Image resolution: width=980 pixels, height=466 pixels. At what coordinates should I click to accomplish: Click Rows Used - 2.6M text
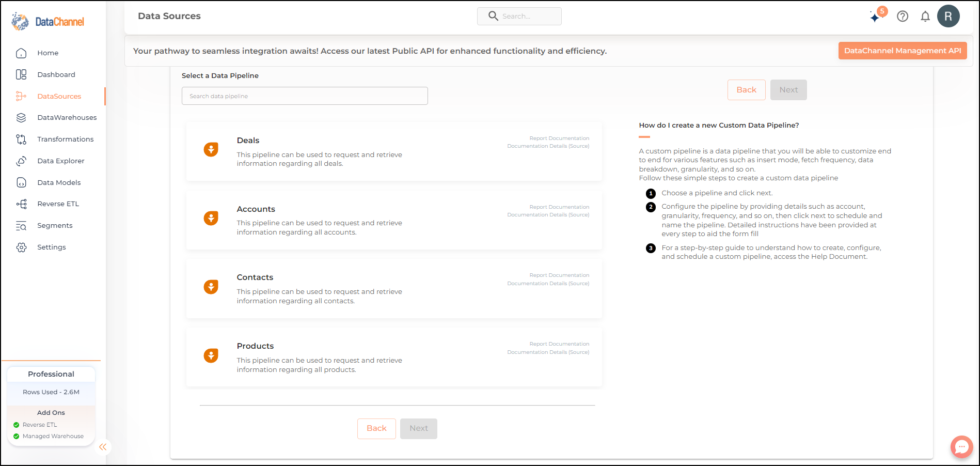coord(51,392)
